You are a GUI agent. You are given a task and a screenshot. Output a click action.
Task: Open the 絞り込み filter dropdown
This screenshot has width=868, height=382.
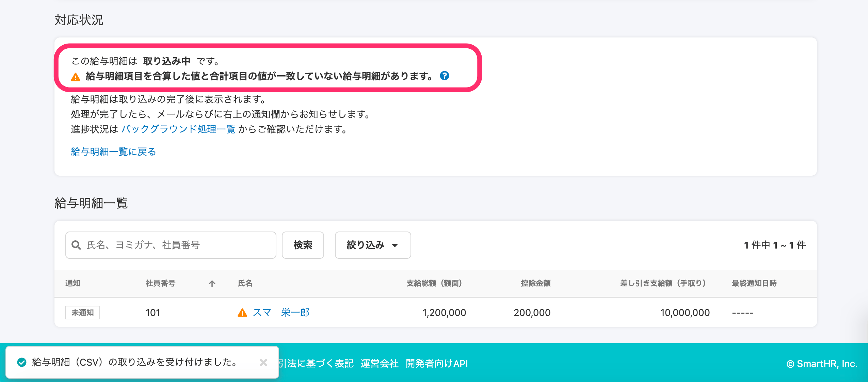(x=373, y=245)
